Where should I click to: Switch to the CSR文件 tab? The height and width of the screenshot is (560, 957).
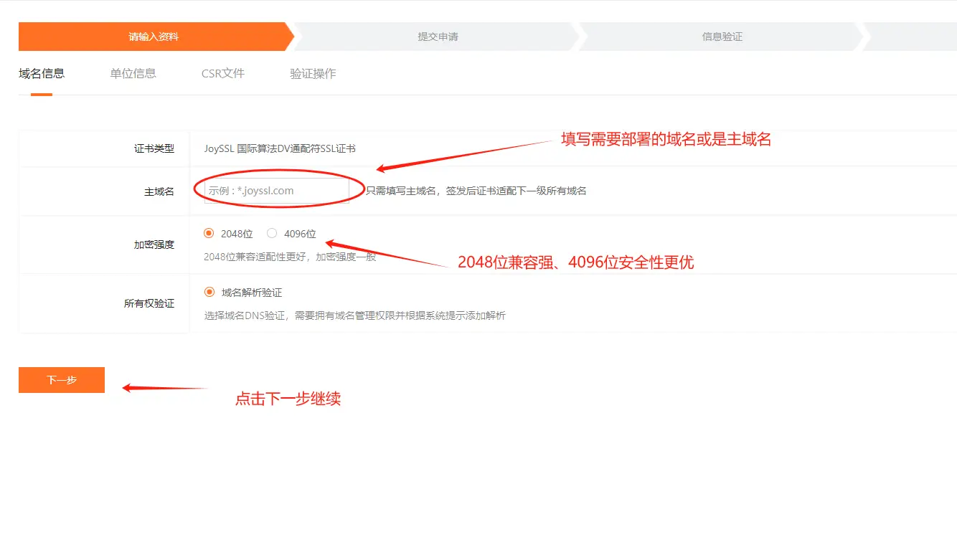tap(223, 73)
